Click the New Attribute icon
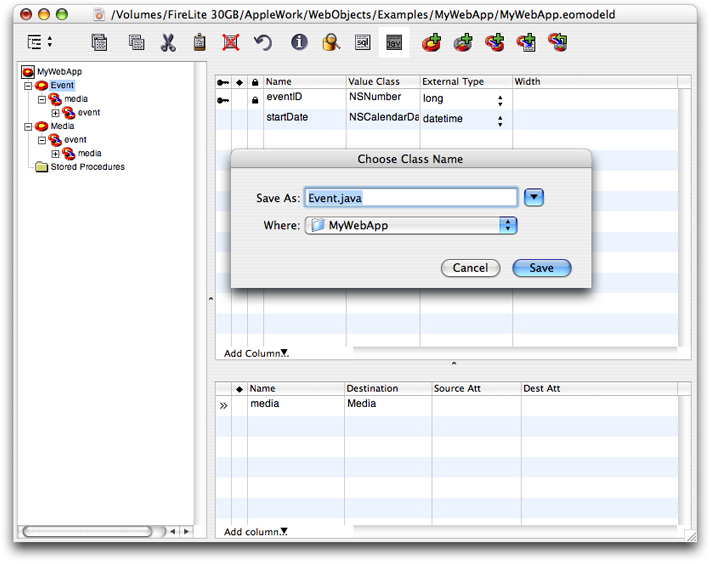Viewport: 711px width, 564px height. [x=463, y=43]
